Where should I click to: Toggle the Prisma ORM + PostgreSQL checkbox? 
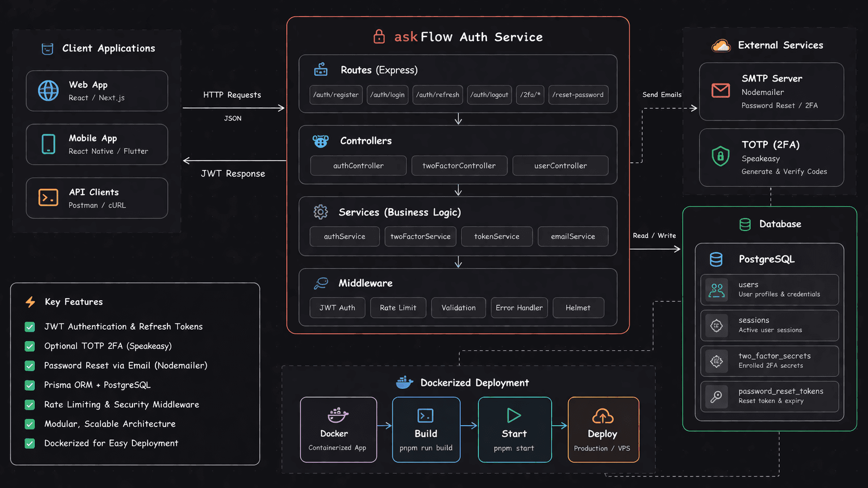(30, 385)
